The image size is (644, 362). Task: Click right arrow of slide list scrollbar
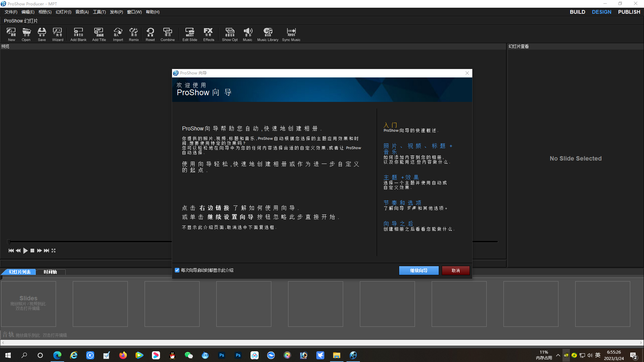[x=641, y=343]
